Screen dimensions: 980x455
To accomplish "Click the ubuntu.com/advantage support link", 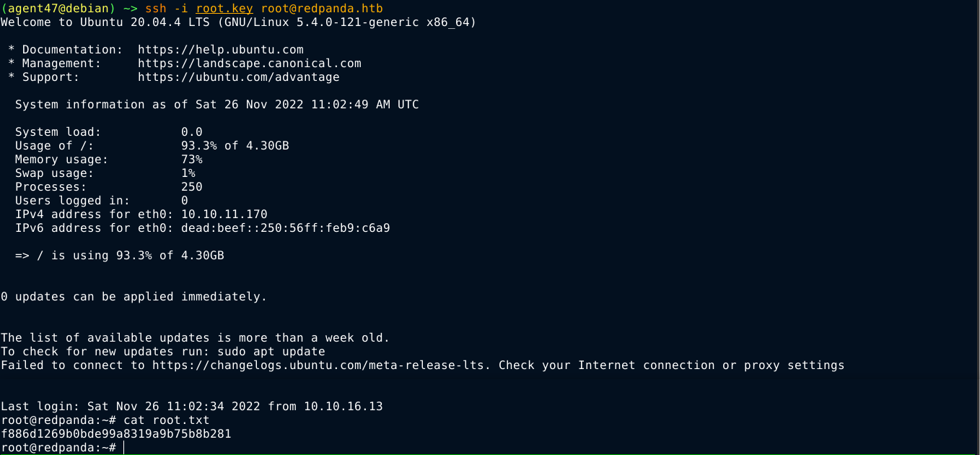I will [238, 77].
